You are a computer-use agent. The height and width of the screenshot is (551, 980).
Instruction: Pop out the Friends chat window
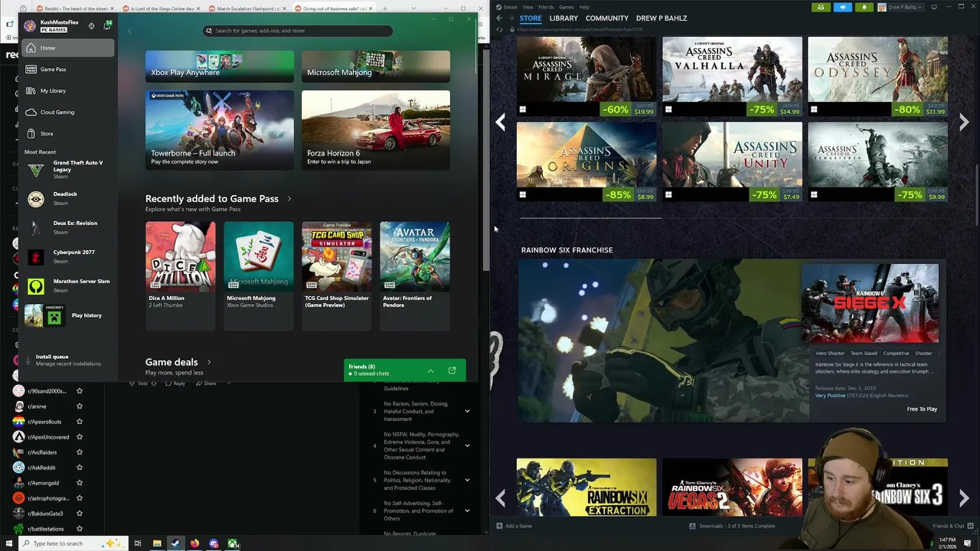pyautogui.click(x=452, y=370)
